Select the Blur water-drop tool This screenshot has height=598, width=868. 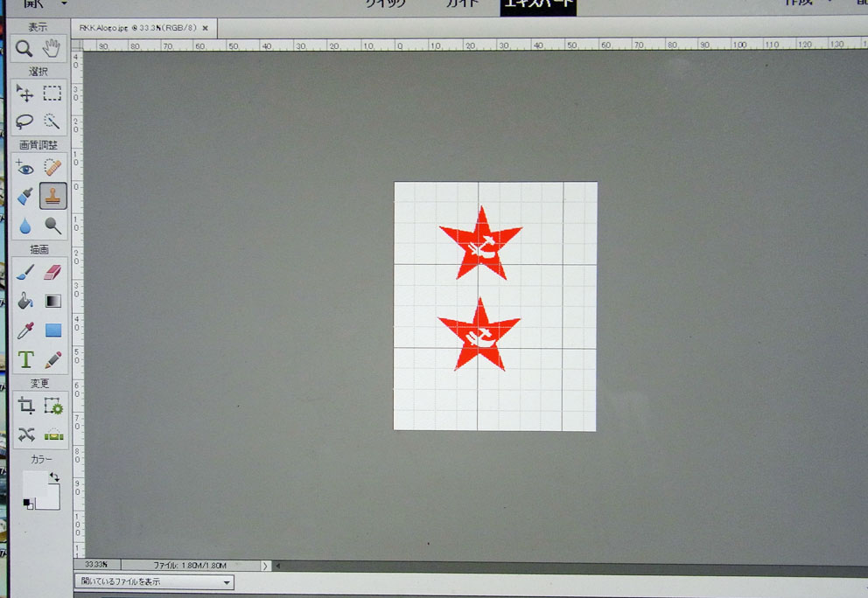(x=24, y=226)
